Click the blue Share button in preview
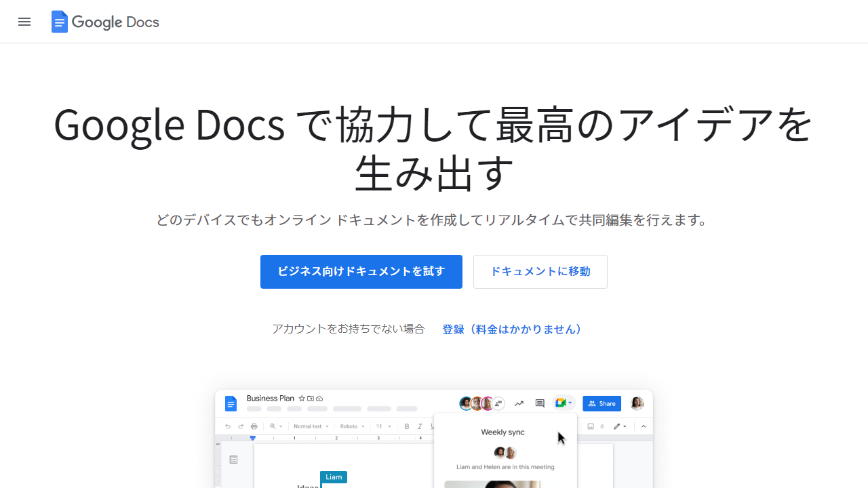Image resolution: width=868 pixels, height=488 pixels. pyautogui.click(x=601, y=403)
